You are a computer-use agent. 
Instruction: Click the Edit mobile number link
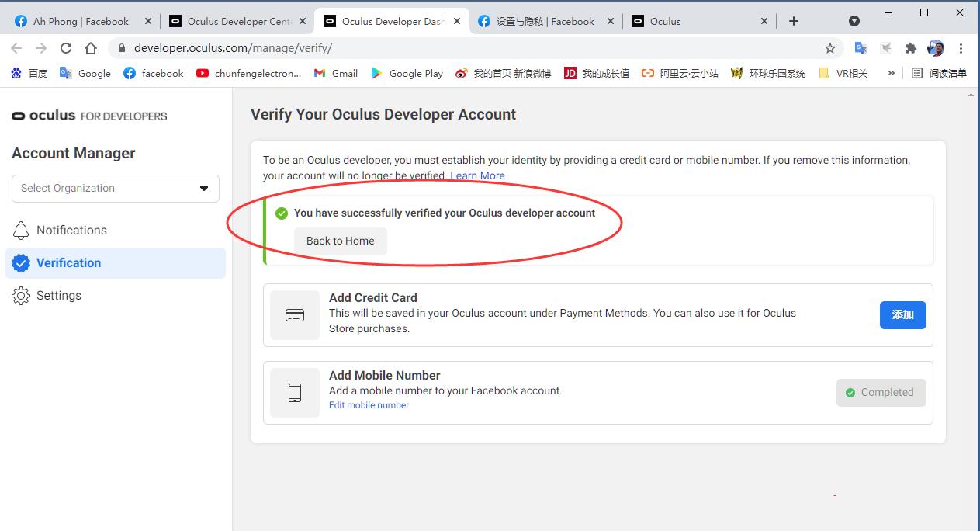[x=369, y=405]
